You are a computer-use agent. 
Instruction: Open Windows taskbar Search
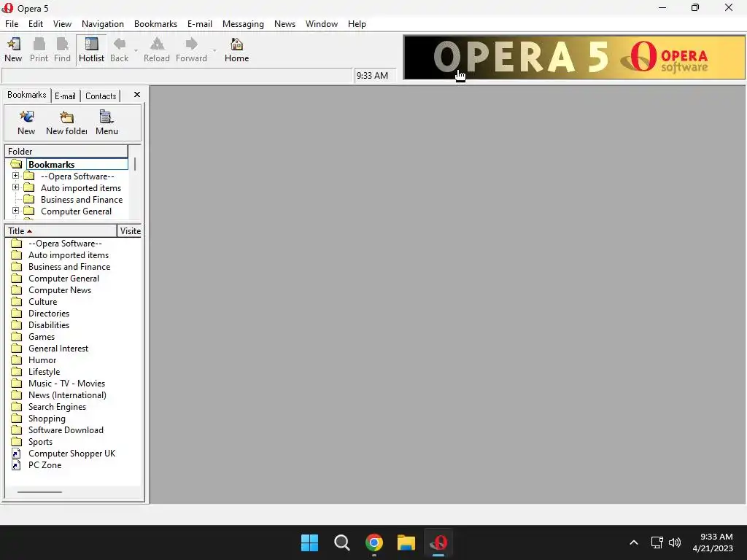(x=341, y=542)
